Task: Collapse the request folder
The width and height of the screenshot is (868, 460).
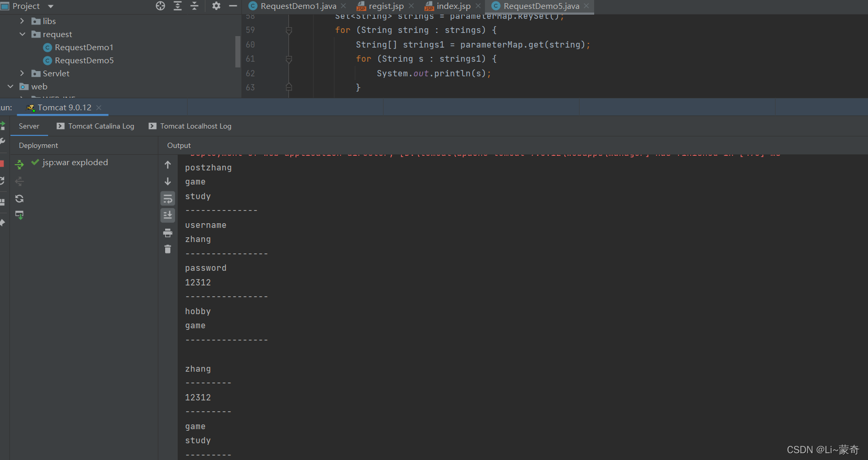Action: point(22,34)
